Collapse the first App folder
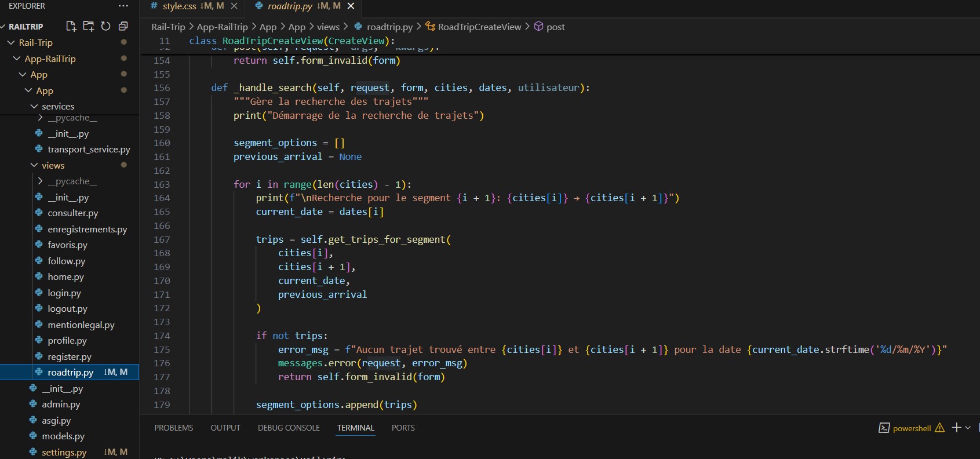The width and height of the screenshot is (980, 459). click(x=22, y=74)
